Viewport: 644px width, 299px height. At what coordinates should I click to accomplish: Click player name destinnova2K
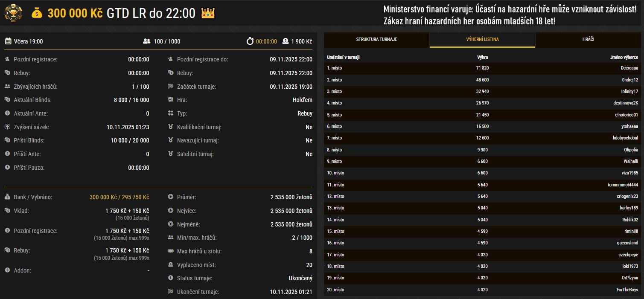[x=626, y=103]
